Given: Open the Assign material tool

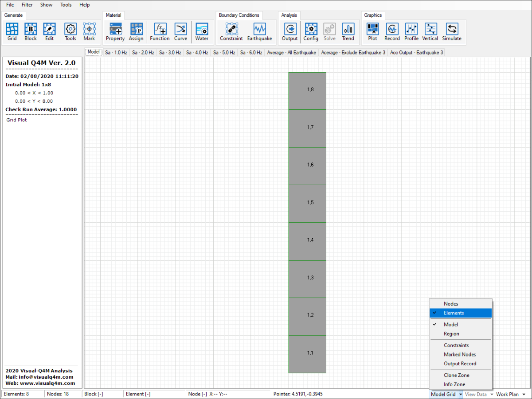Looking at the screenshot, I should (x=136, y=32).
